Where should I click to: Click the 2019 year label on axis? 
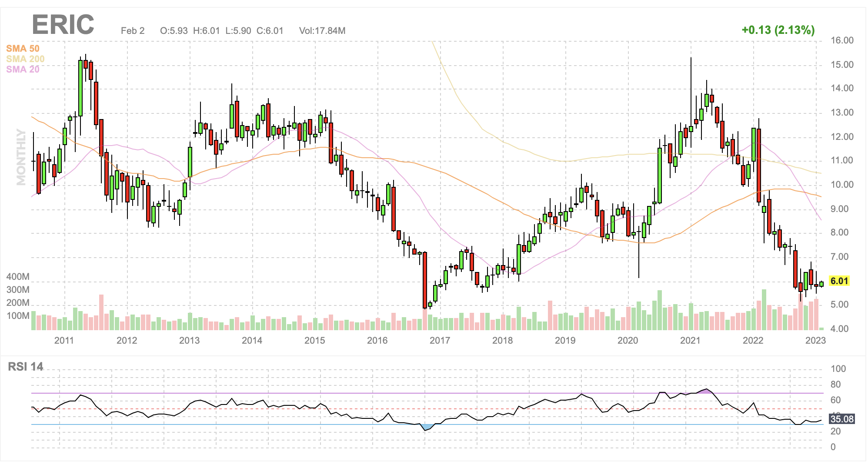[565, 340]
